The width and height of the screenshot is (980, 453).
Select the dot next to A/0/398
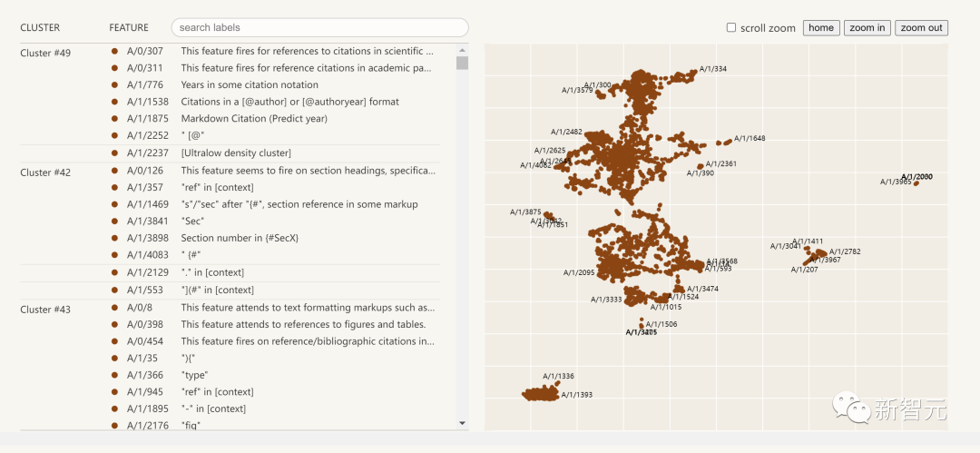click(x=115, y=324)
